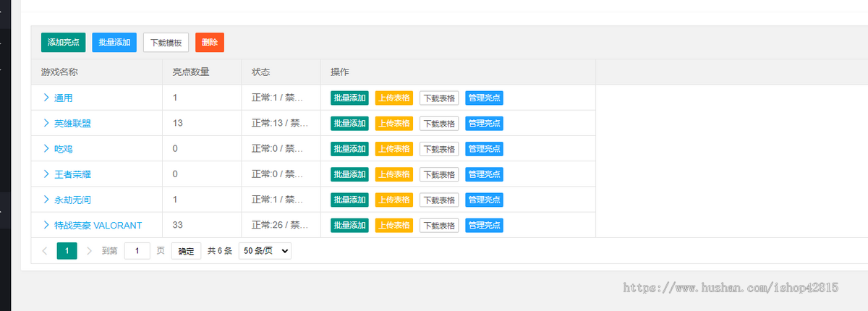Image resolution: width=868 pixels, height=311 pixels.
Task: Click 批量添加 in the VALORANT row
Action: 349,225
